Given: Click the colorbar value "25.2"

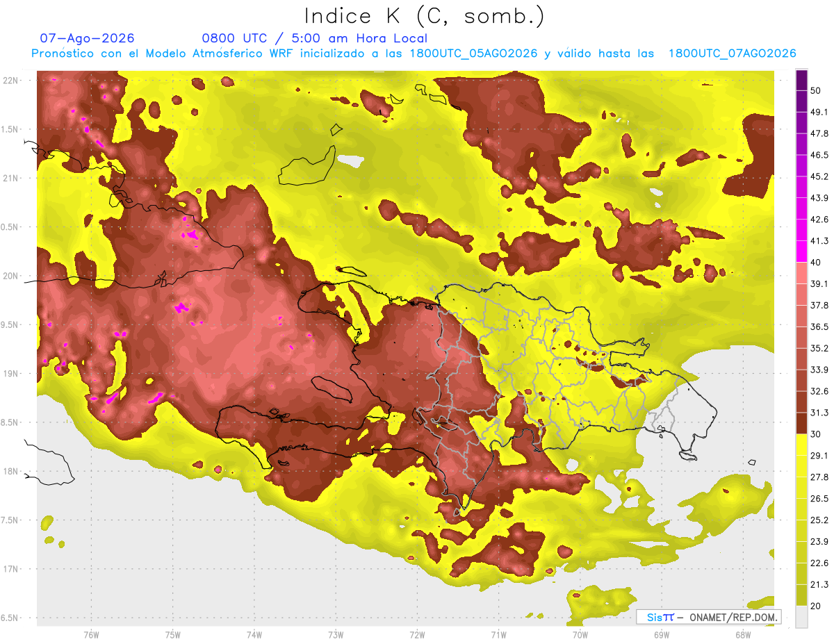Looking at the screenshot, I should [x=819, y=520].
